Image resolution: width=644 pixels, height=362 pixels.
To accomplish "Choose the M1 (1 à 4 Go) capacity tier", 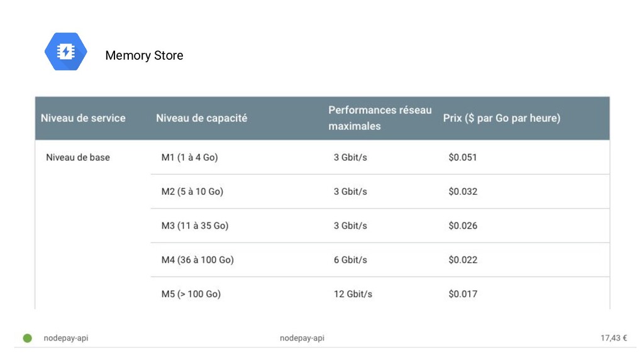I will (x=189, y=158).
